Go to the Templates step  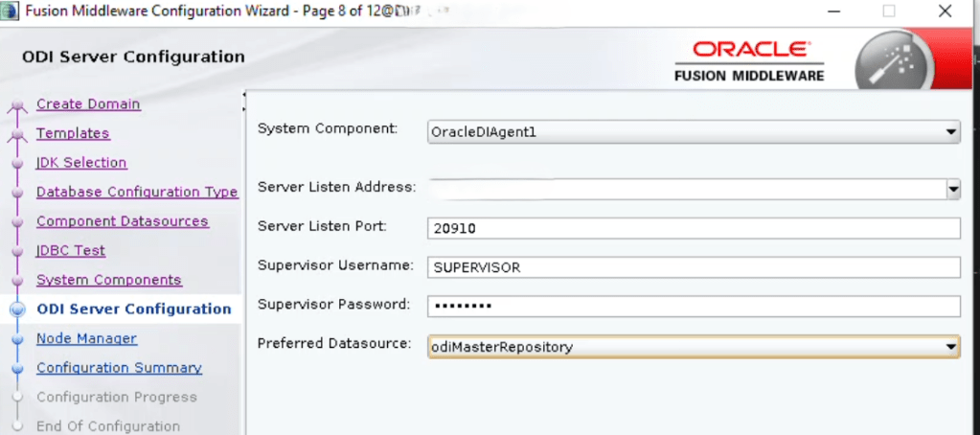click(73, 134)
